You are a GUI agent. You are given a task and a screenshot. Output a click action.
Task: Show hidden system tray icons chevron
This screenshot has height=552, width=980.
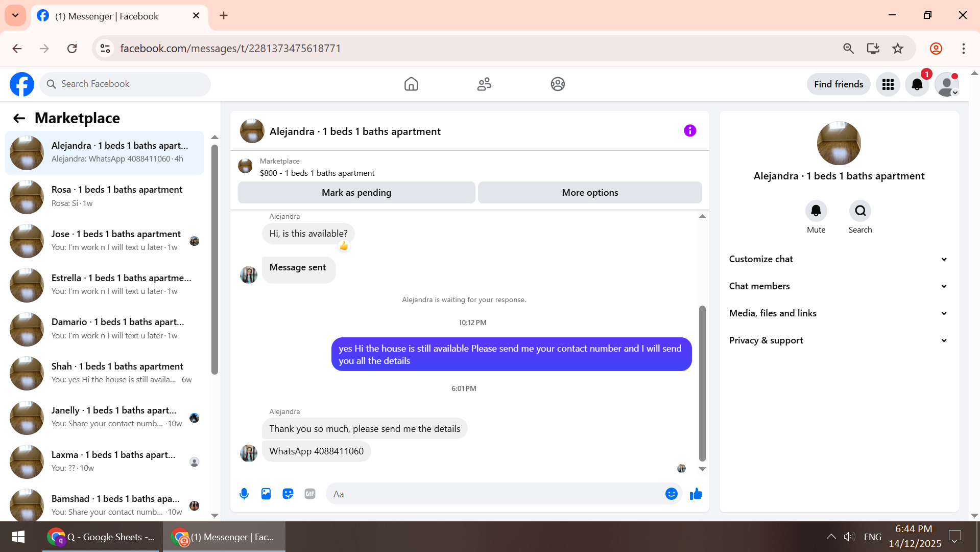831,537
